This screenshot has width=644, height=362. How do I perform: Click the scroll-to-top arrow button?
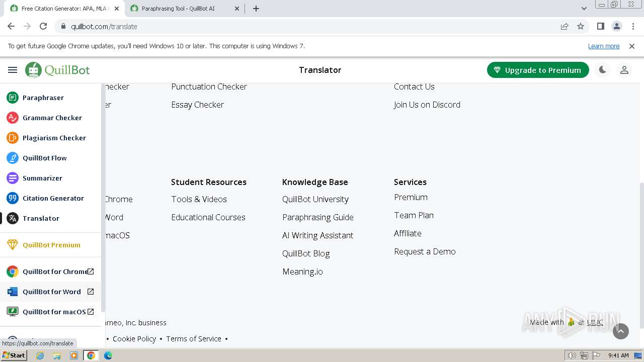[621, 331]
